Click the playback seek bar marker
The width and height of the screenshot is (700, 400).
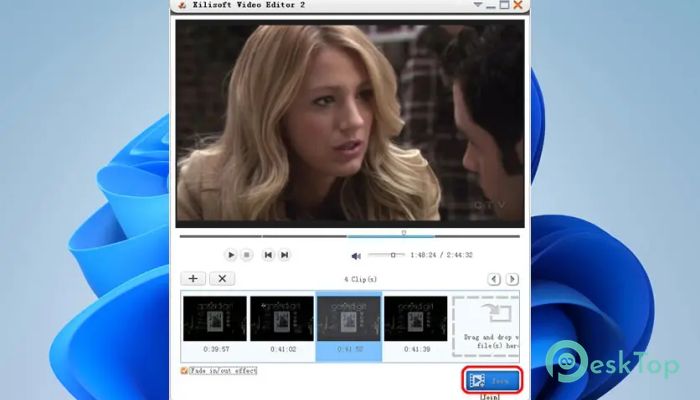pyautogui.click(x=404, y=233)
